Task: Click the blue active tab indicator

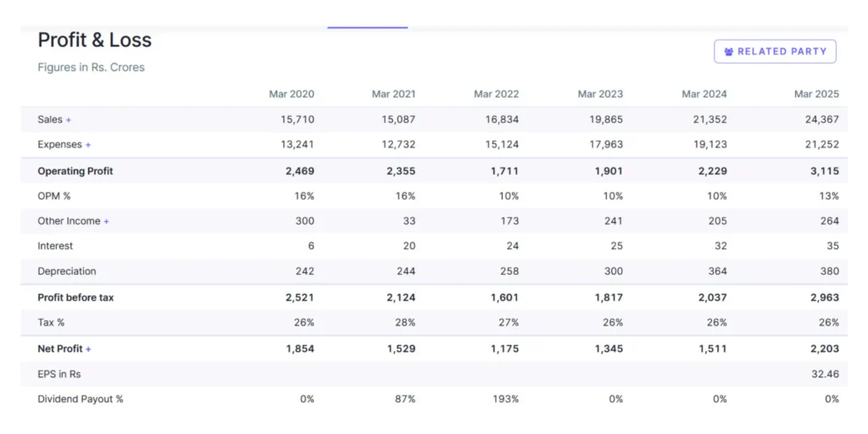Action: click(367, 27)
